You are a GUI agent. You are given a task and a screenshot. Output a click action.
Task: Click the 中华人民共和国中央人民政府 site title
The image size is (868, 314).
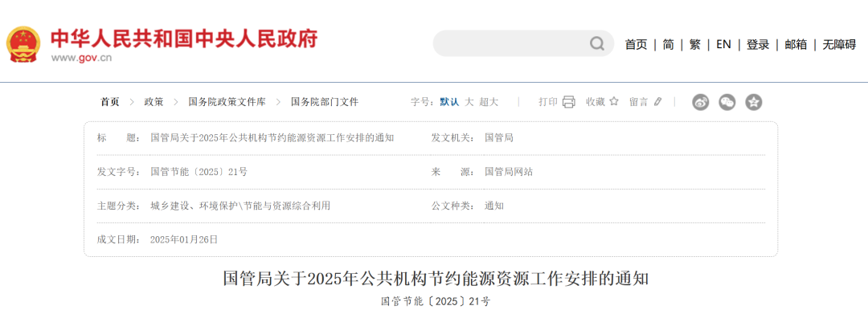click(184, 38)
